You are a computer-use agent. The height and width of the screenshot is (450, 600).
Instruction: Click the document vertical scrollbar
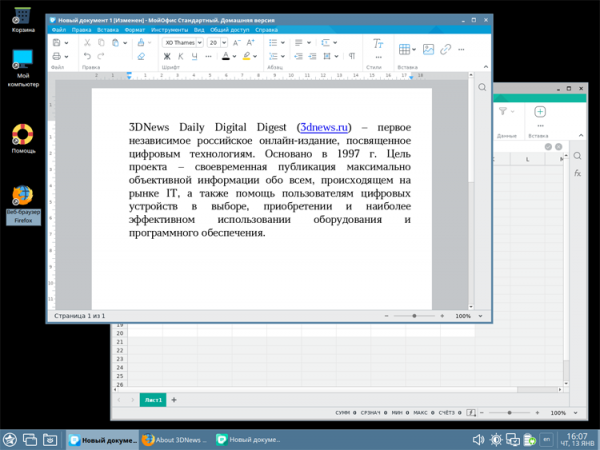click(471, 191)
